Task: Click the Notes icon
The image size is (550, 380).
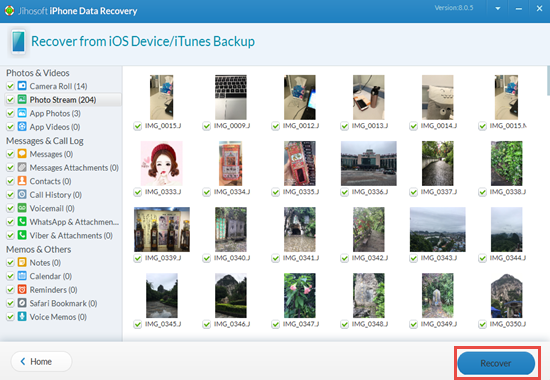Action: [x=22, y=262]
